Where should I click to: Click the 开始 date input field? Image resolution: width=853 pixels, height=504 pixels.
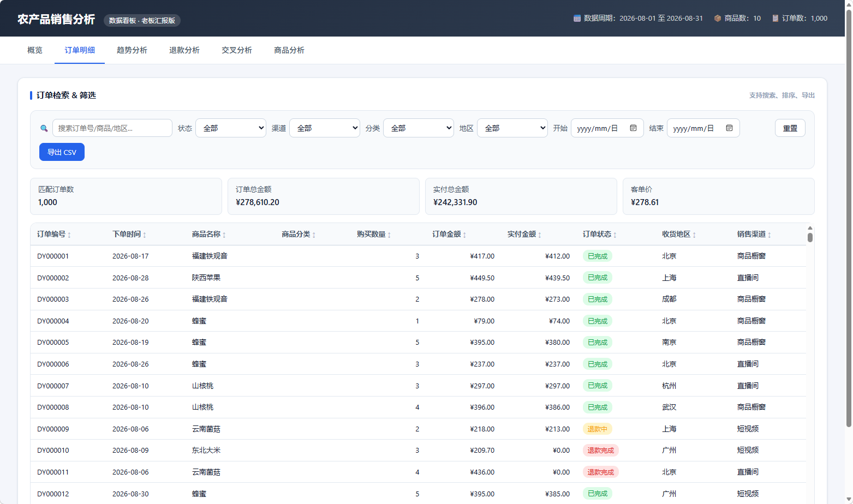tap(607, 128)
